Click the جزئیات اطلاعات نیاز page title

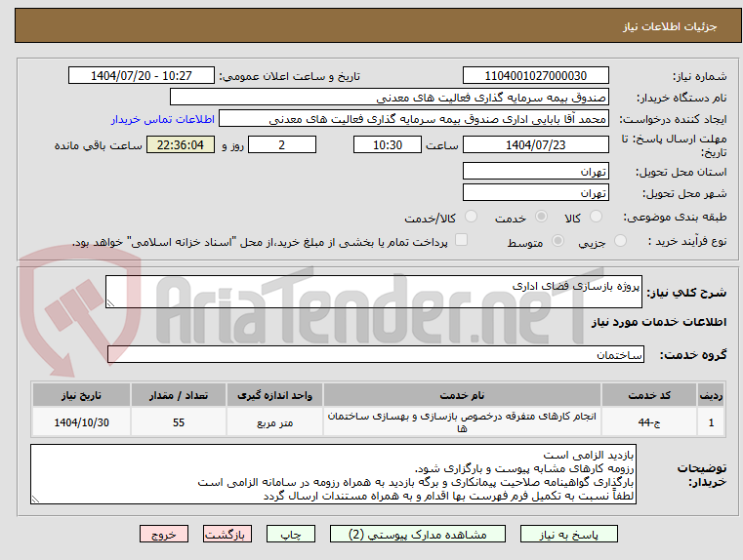pyautogui.click(x=670, y=26)
